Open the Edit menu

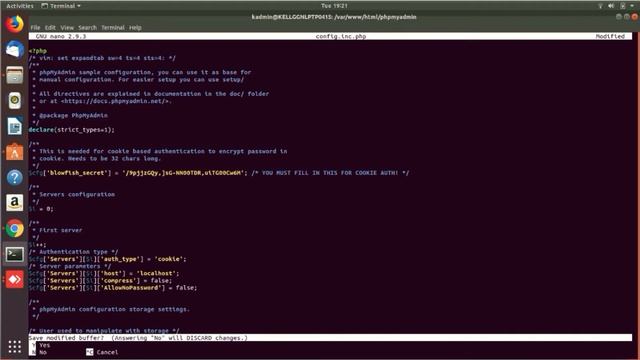[x=50, y=27]
